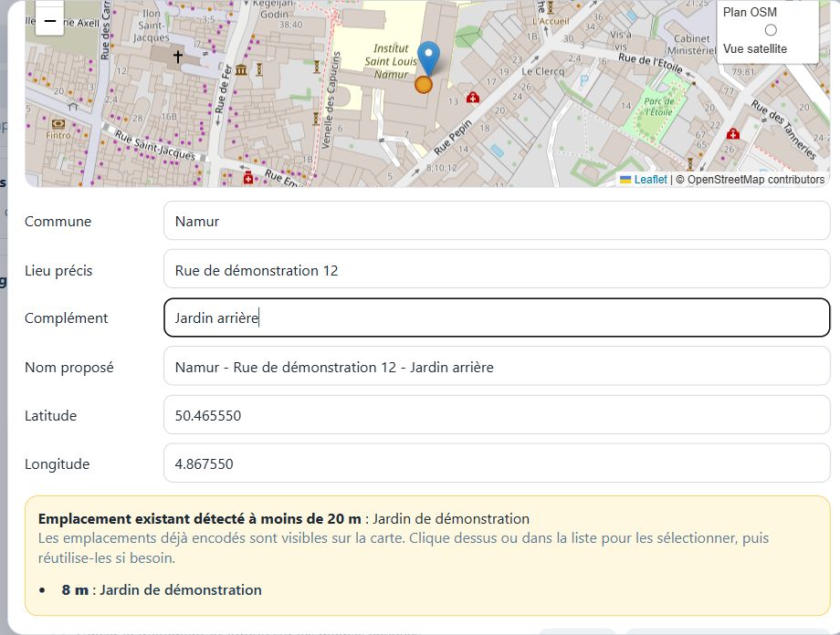The image size is (840, 635).
Task: Select '8 m : Jardin de démonstration' list entry
Action: tap(162, 589)
